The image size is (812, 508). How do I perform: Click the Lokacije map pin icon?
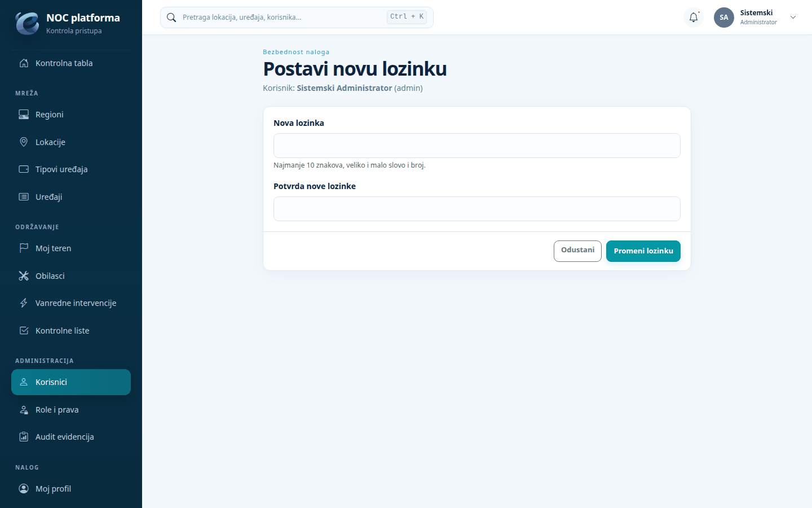pyautogui.click(x=24, y=142)
